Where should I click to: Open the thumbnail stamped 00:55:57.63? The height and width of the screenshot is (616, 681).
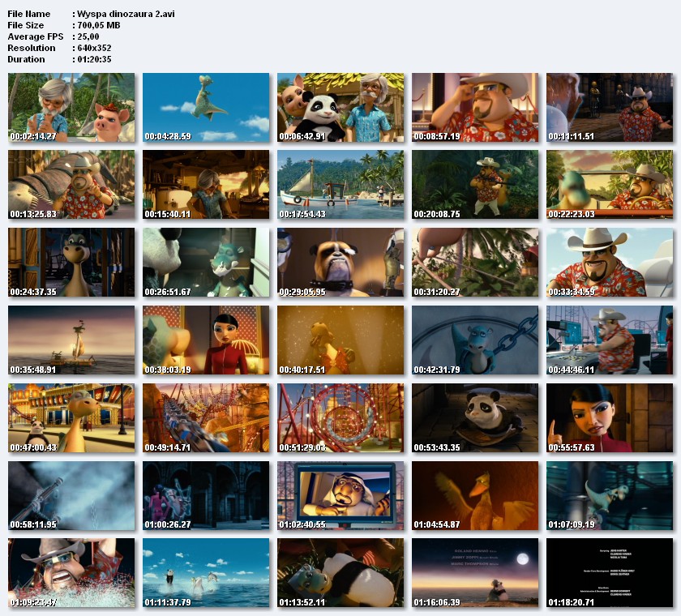(x=610, y=417)
